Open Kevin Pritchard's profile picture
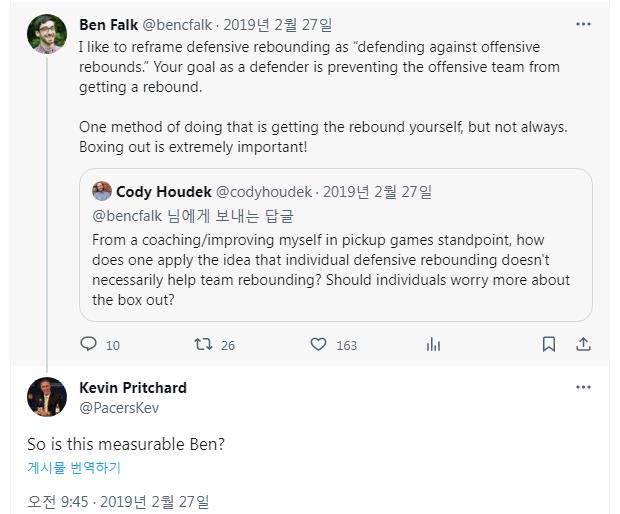620x514 pixels. pyautogui.click(x=47, y=397)
